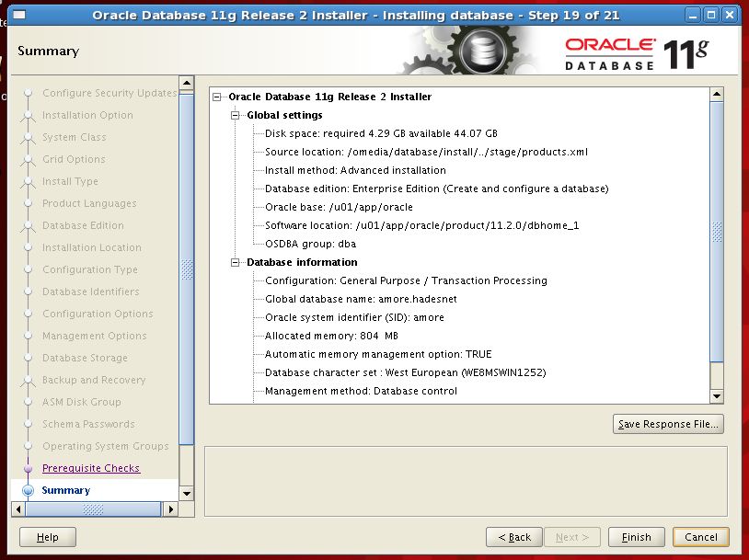Click the Summary step bullet icon
The image size is (749, 560).
(x=28, y=491)
